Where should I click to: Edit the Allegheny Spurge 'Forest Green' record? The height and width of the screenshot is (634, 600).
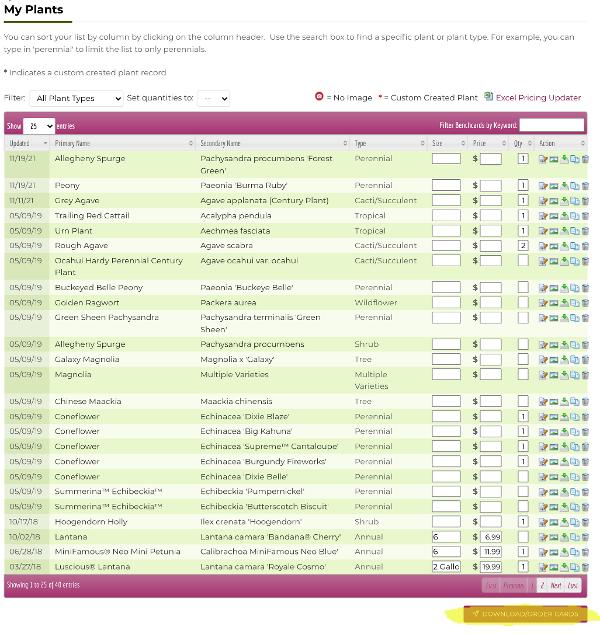click(x=543, y=159)
